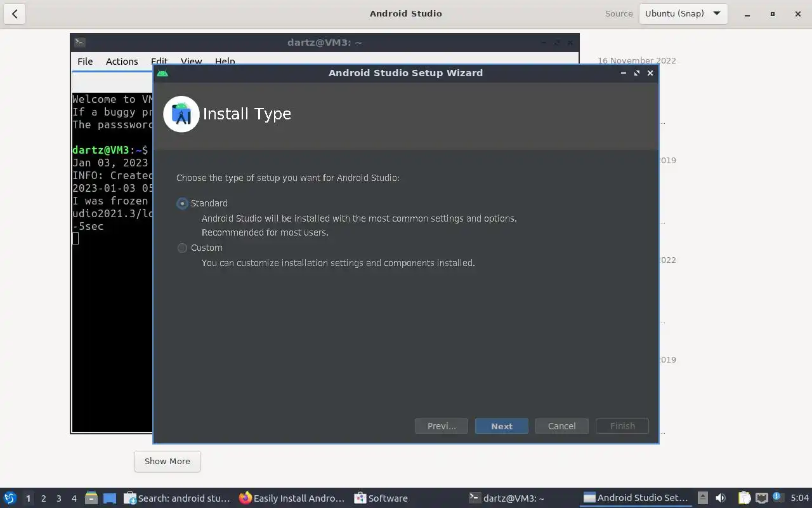Click the 16 November 2022 date text
812x508 pixels.
(x=636, y=61)
